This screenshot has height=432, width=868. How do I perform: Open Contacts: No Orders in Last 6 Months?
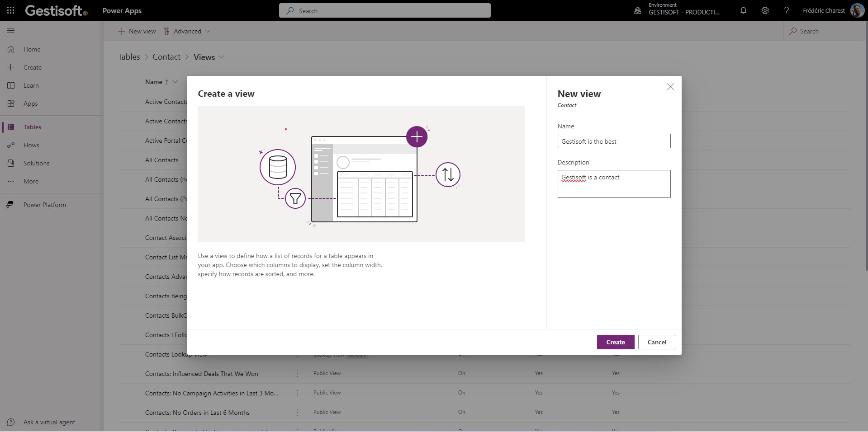click(x=197, y=413)
